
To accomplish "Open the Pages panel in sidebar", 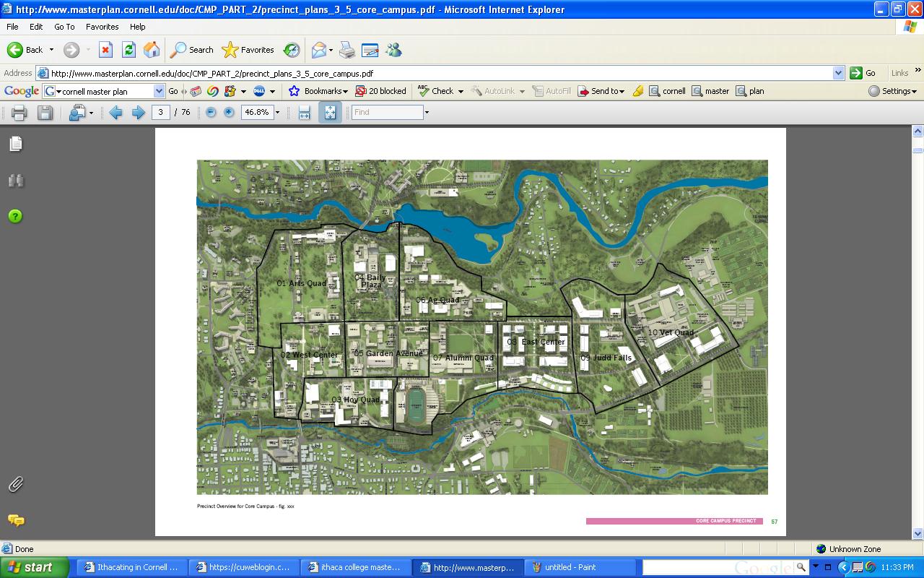I will [15, 144].
